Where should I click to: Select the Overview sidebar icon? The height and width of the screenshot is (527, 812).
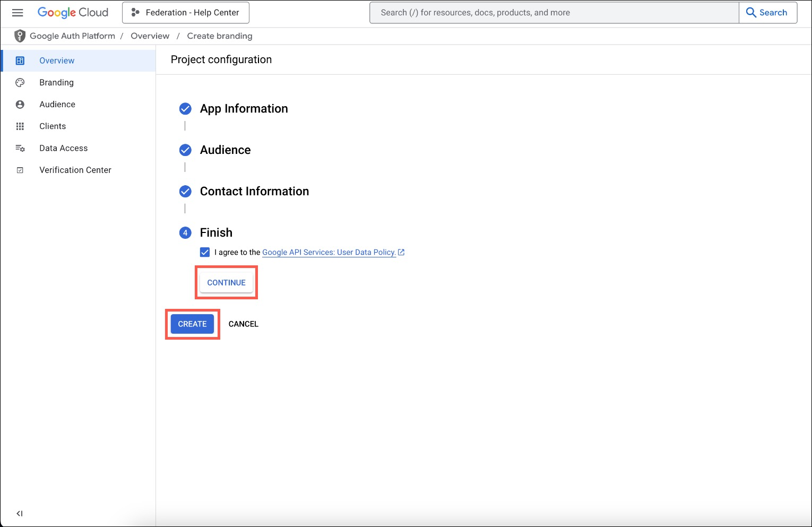(x=20, y=60)
